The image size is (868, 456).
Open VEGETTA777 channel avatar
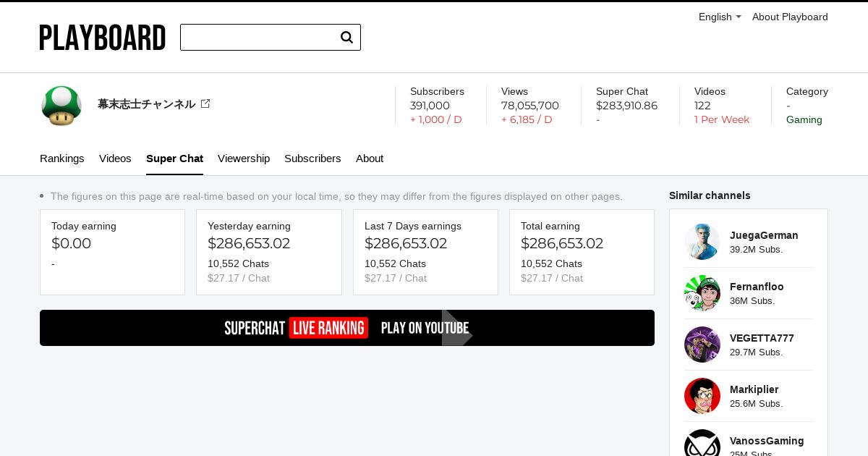pos(702,345)
